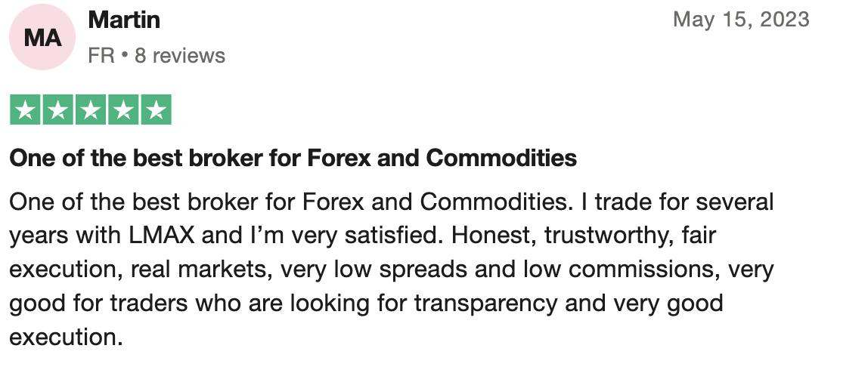
Task: Click the word Commodities in the title
Action: click(501, 159)
